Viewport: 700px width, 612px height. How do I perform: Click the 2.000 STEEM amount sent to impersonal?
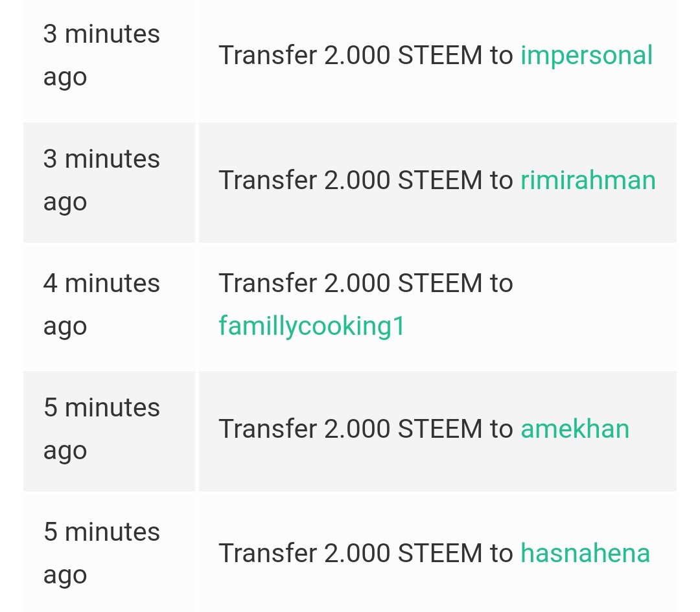[403, 55]
